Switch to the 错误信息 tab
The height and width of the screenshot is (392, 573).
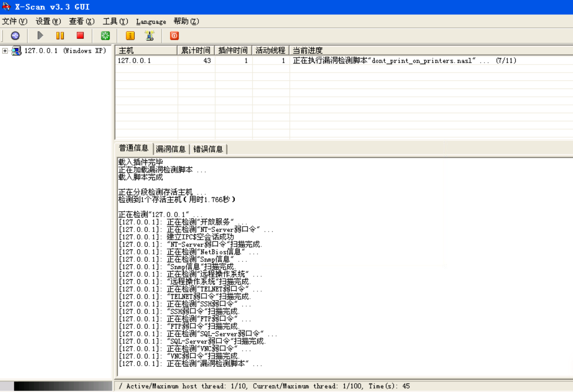(208, 149)
